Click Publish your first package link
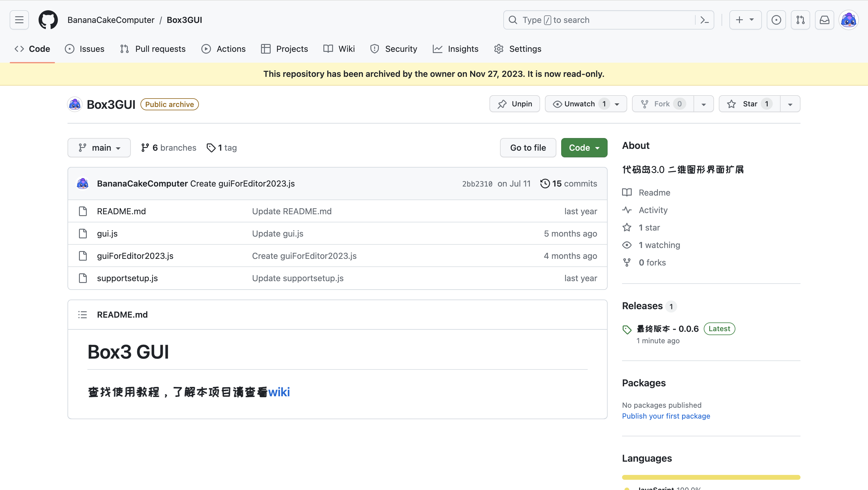This screenshot has width=868, height=490. pyautogui.click(x=666, y=416)
